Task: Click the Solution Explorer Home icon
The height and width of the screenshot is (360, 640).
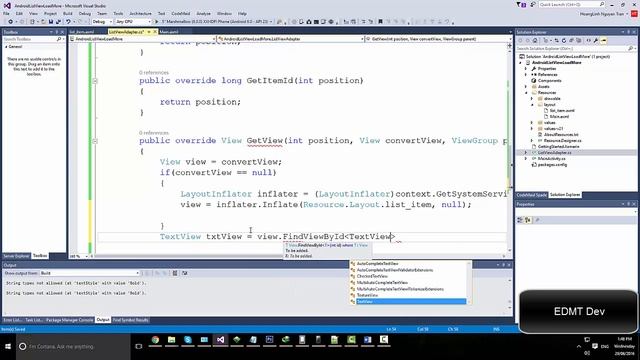Action: coord(535,41)
